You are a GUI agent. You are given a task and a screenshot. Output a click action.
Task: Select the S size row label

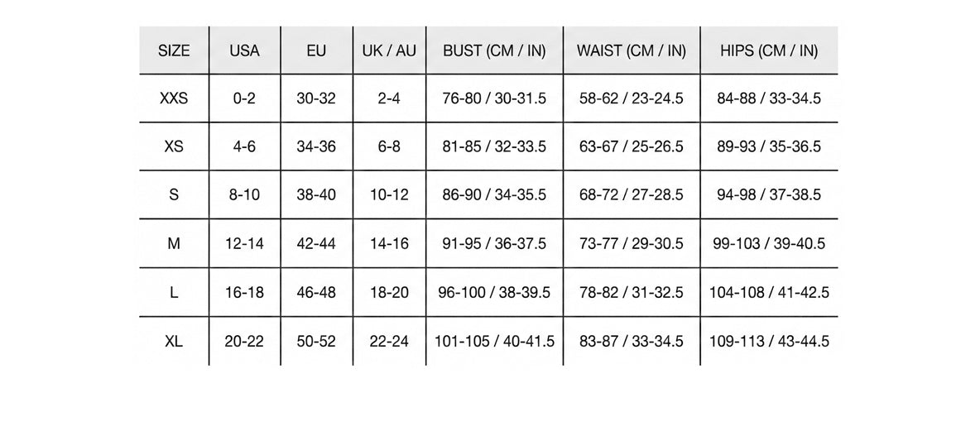174,195
